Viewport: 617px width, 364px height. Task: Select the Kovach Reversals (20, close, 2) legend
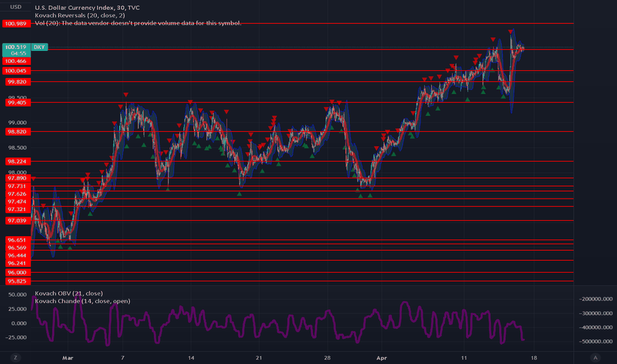point(80,15)
